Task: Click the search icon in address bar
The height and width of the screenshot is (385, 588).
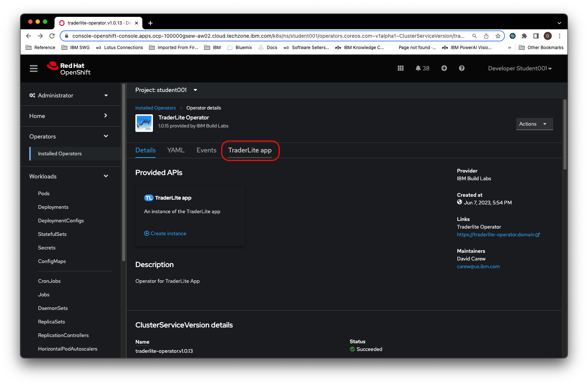Action: [x=475, y=36]
